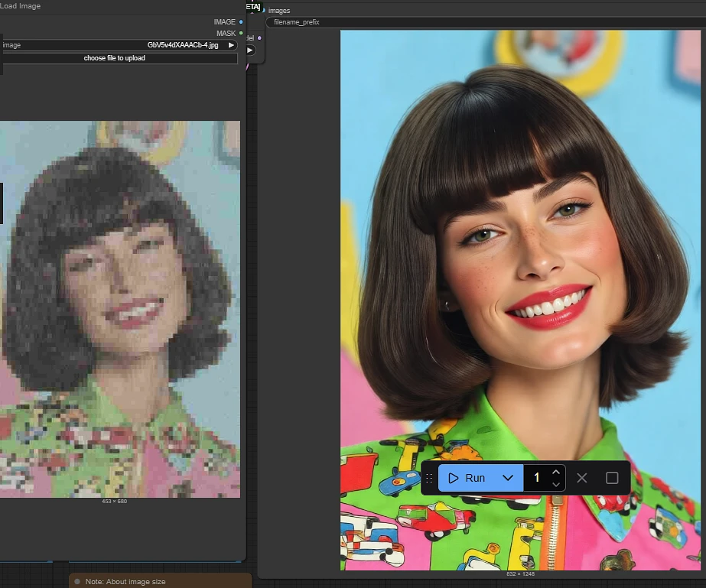Click next-image arrow beside the filename

point(232,45)
